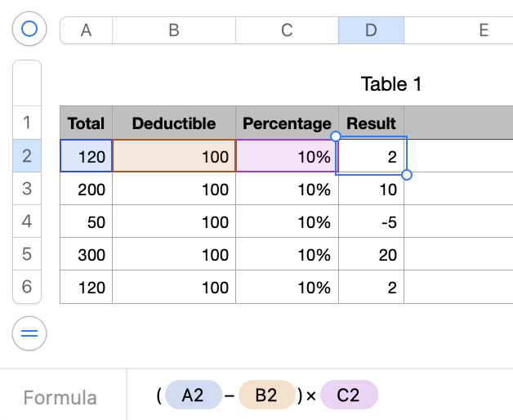The width and height of the screenshot is (513, 420).
Task: Click the selection handle below cell D2
Action: click(407, 174)
